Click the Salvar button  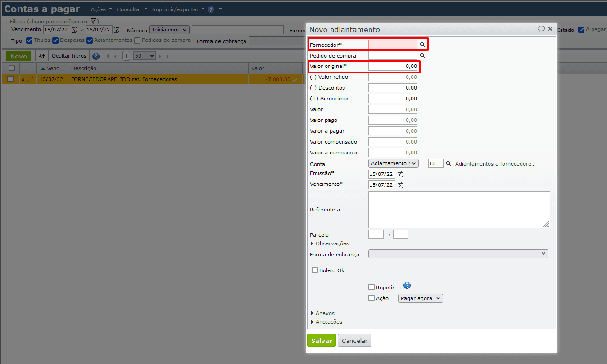pos(322,341)
